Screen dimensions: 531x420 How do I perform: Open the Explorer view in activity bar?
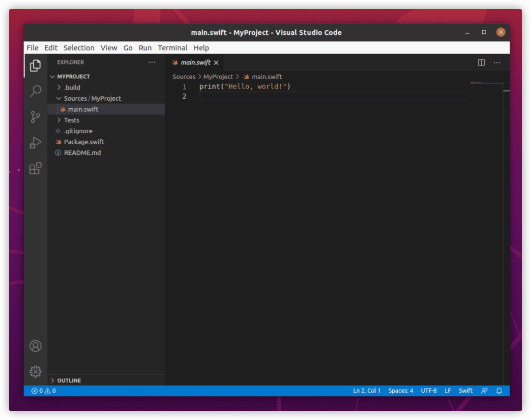35,65
